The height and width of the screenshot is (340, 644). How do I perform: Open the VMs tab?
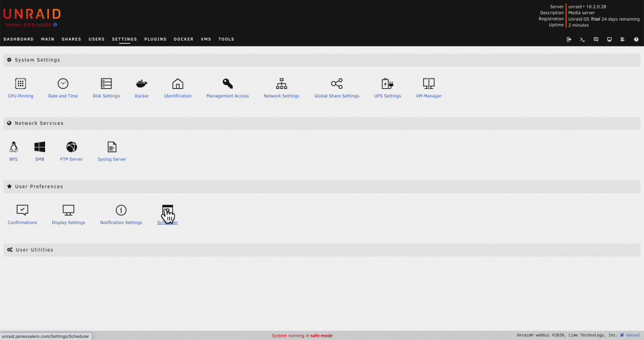pyautogui.click(x=206, y=39)
